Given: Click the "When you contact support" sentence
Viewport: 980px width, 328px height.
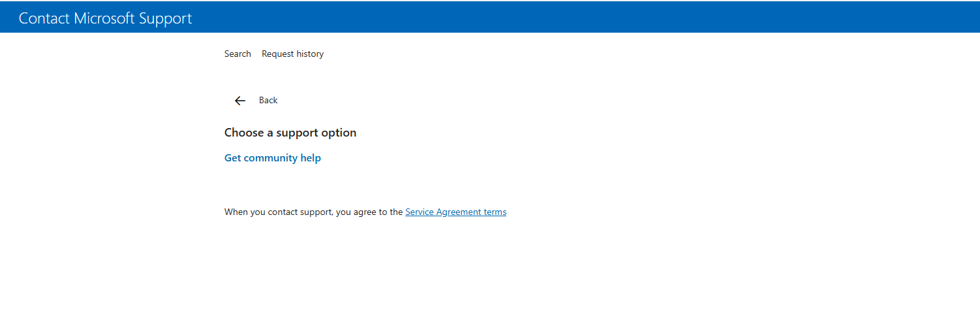Looking at the screenshot, I should (313, 212).
